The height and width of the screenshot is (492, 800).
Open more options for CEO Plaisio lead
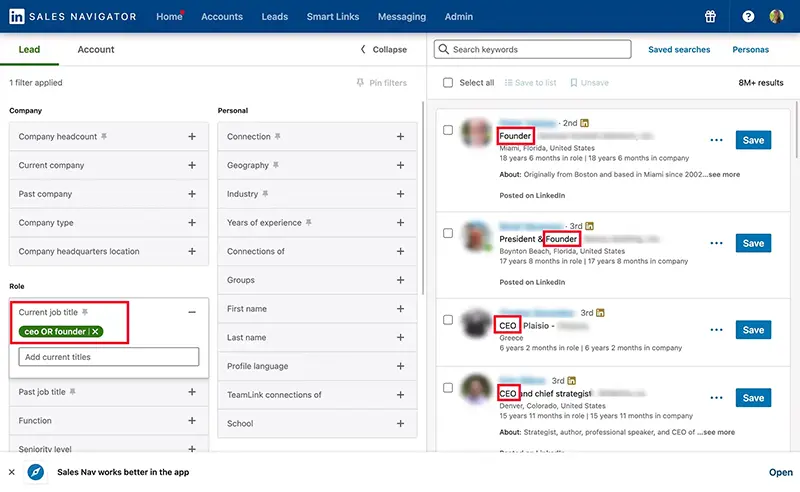tap(716, 330)
